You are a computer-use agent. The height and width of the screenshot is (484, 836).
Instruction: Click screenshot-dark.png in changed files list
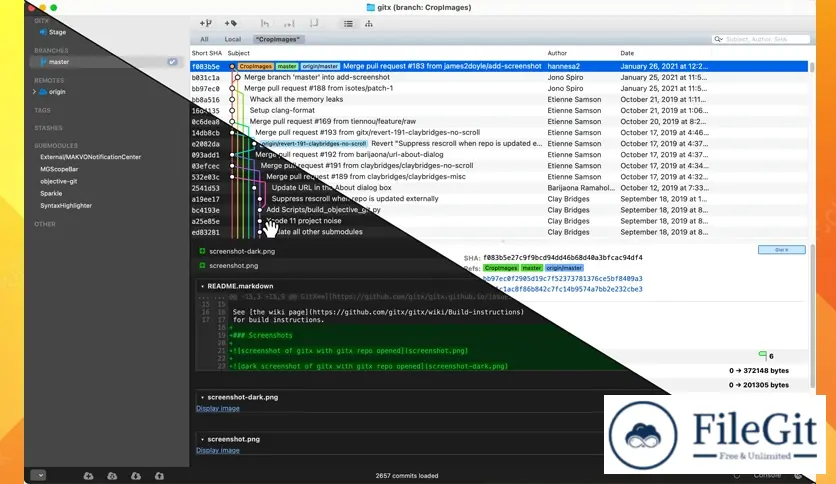[x=242, y=251]
